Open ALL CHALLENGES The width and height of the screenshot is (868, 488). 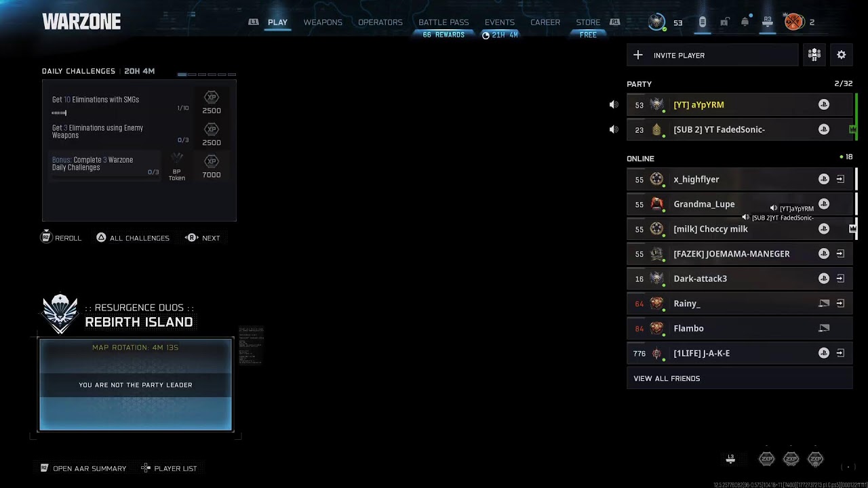[133, 238]
